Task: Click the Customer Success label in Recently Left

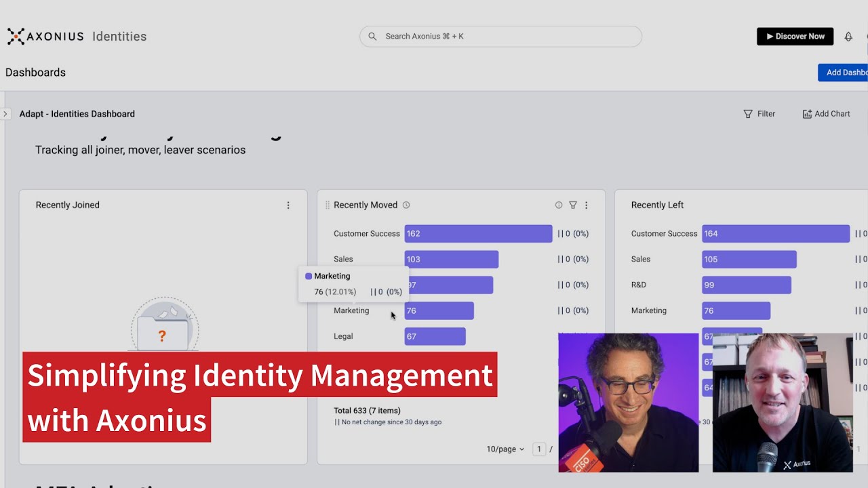Action: pyautogui.click(x=664, y=234)
